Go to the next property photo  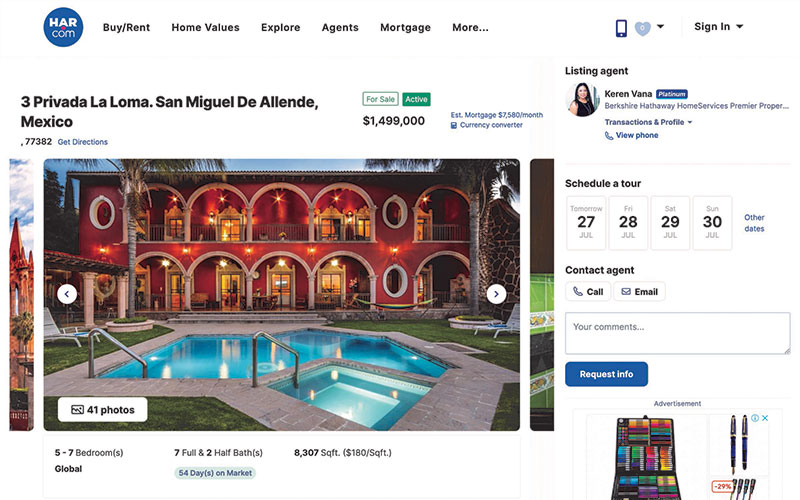pos(496,294)
